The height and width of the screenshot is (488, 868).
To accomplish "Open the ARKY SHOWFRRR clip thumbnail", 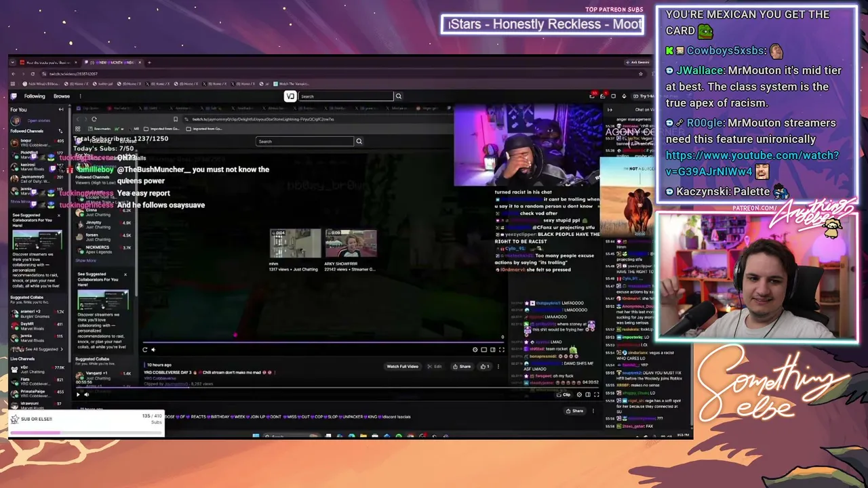I will [351, 244].
